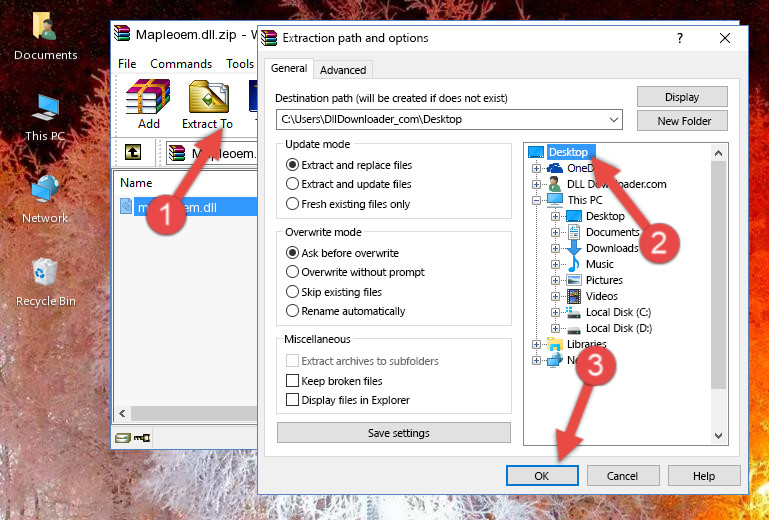Select Extract and update files option
The image size is (769, 520).
348,184
